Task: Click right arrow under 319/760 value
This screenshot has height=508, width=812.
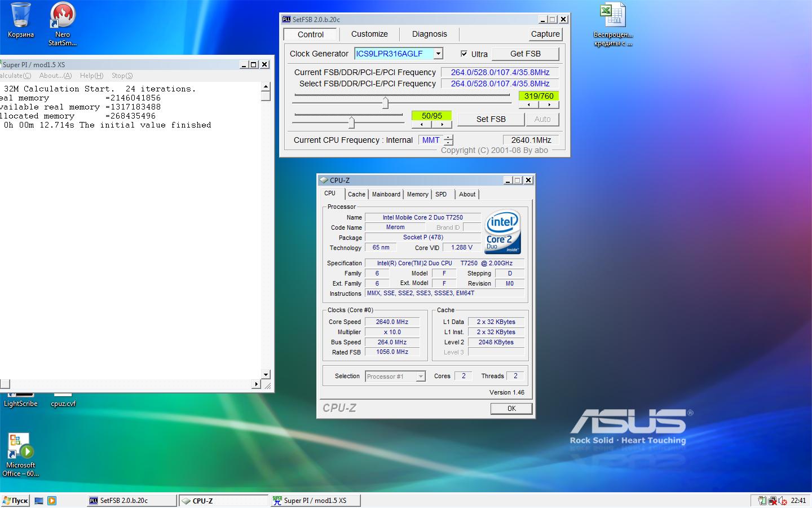Action: coord(549,104)
